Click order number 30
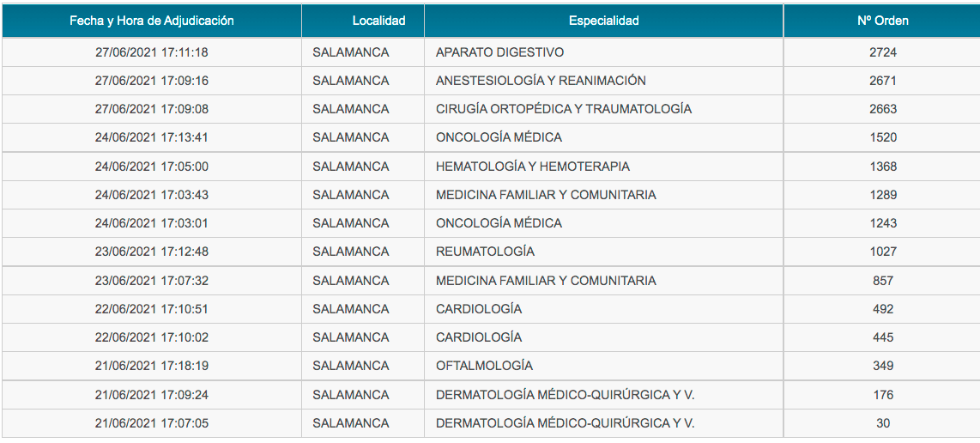 coord(882,423)
